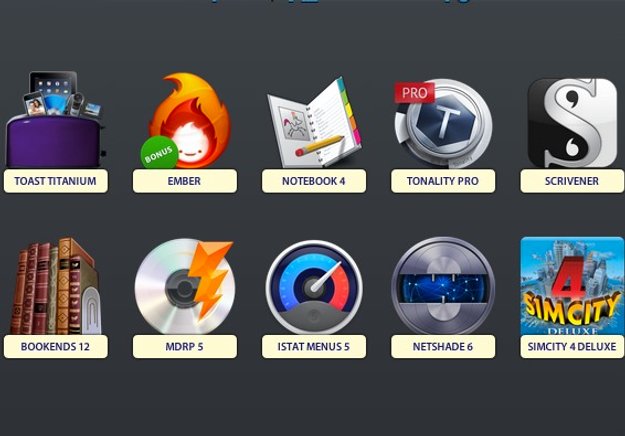Click the SIMCITY 4 DELUXE label button
The width and height of the screenshot is (625, 436).
[x=572, y=347]
